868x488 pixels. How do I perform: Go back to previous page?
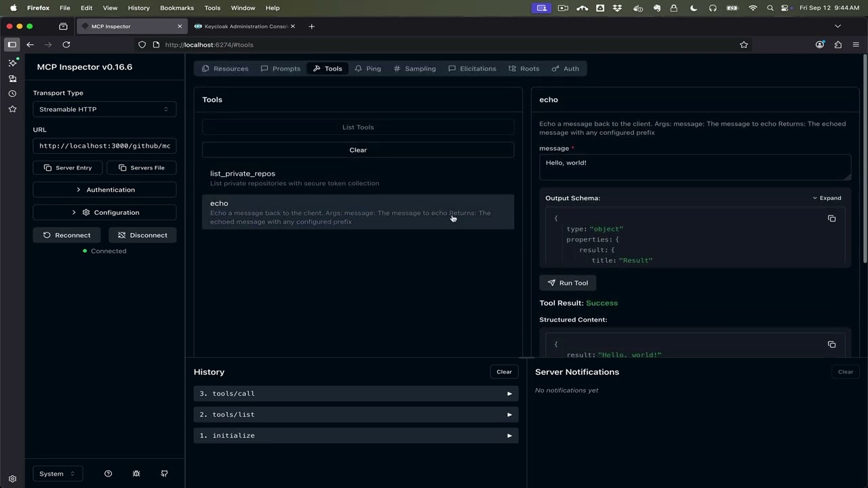[30, 45]
